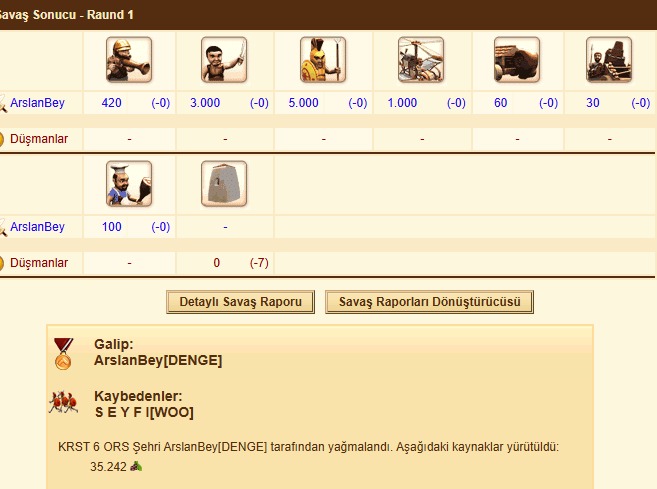Click the horn-blowing soldier unit icon
The image size is (657, 489).
(x=129, y=60)
